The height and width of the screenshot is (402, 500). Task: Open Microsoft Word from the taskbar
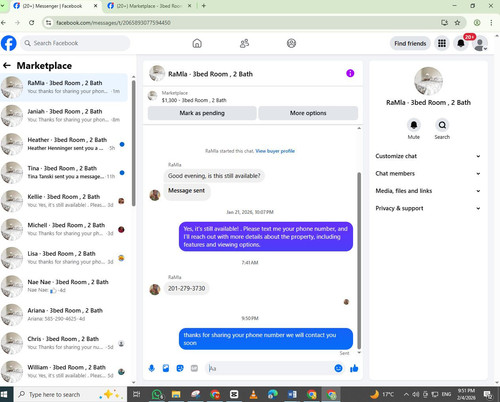pos(292,395)
